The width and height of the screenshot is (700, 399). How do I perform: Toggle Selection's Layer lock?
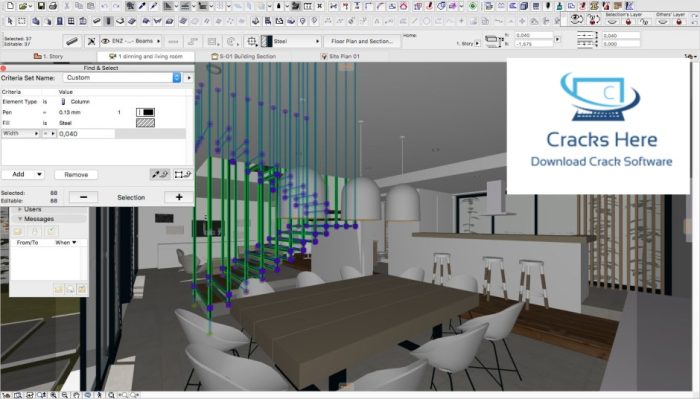(x=629, y=22)
